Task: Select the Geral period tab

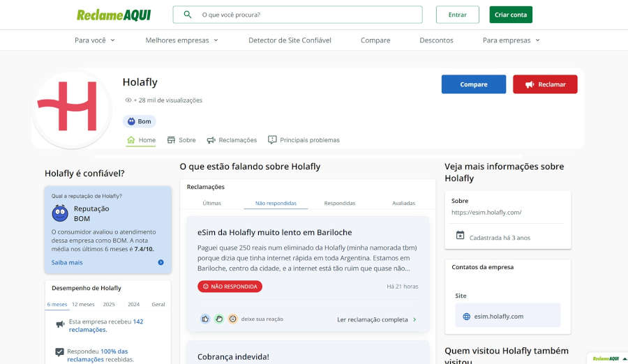Action: (158, 304)
